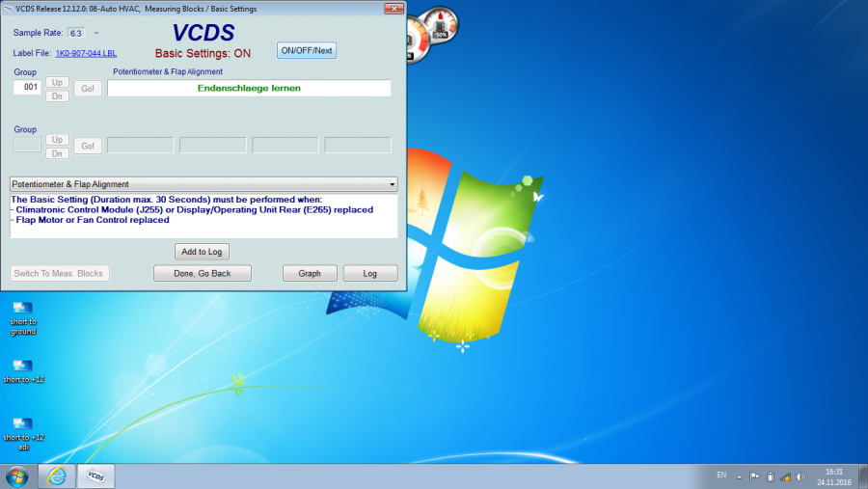Click the Done, Go Back button
Viewport: 868px width, 489px height.
203,273
